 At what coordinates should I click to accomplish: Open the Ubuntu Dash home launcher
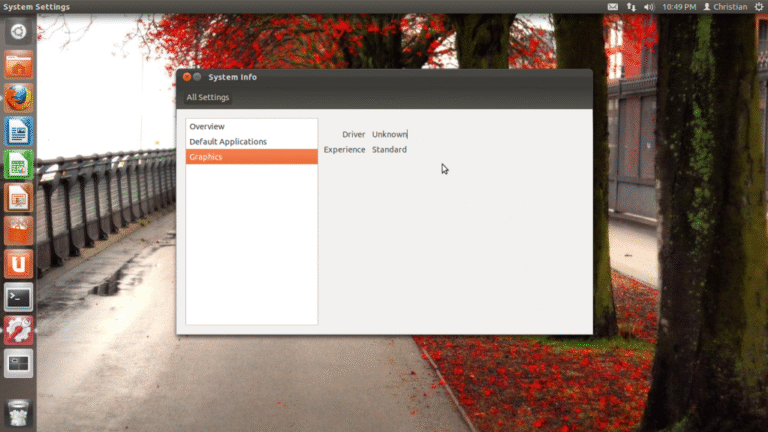click(x=18, y=32)
